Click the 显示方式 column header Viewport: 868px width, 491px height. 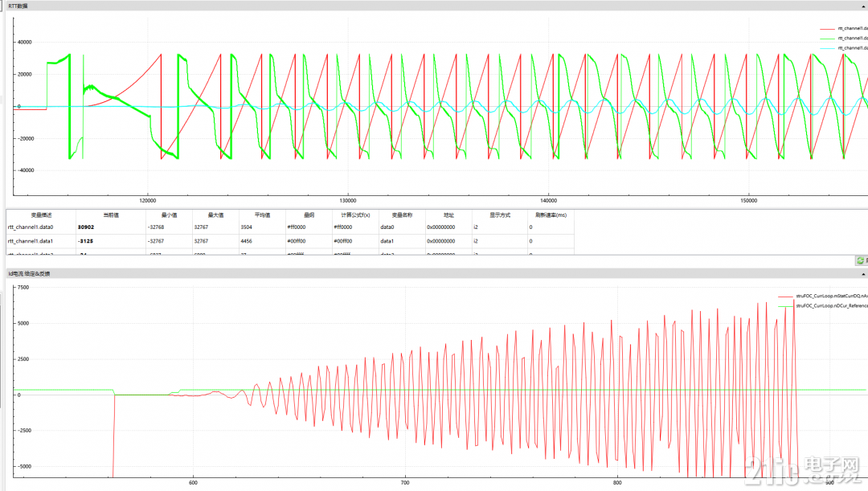pyautogui.click(x=500, y=215)
